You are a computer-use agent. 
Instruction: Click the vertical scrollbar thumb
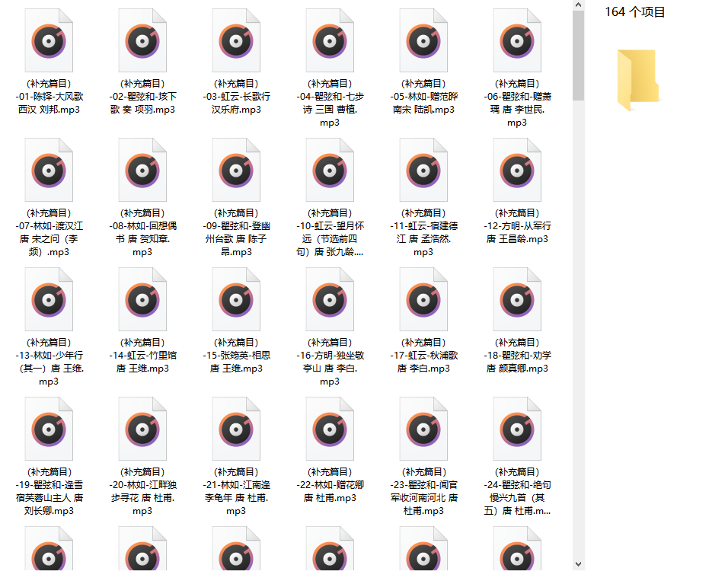coord(578,56)
